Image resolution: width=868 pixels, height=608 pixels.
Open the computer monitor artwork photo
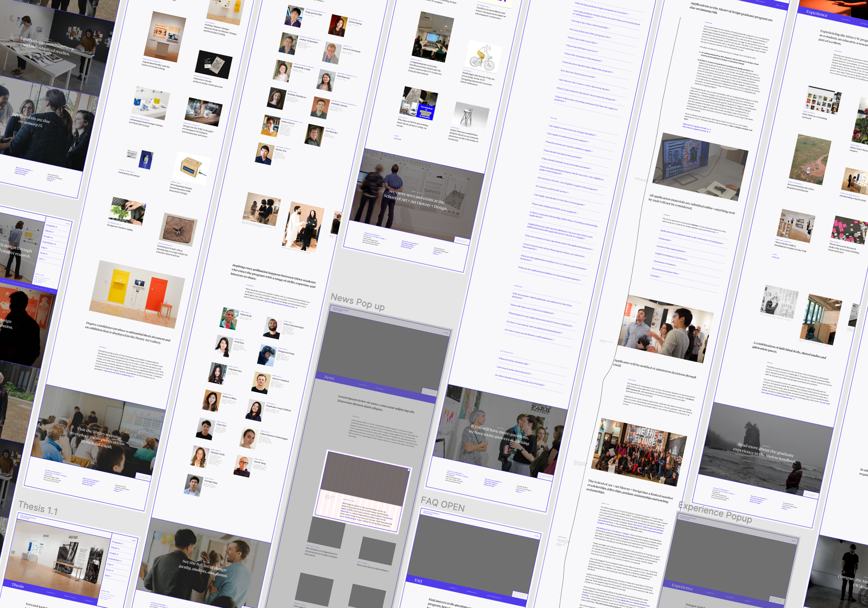tap(700, 167)
